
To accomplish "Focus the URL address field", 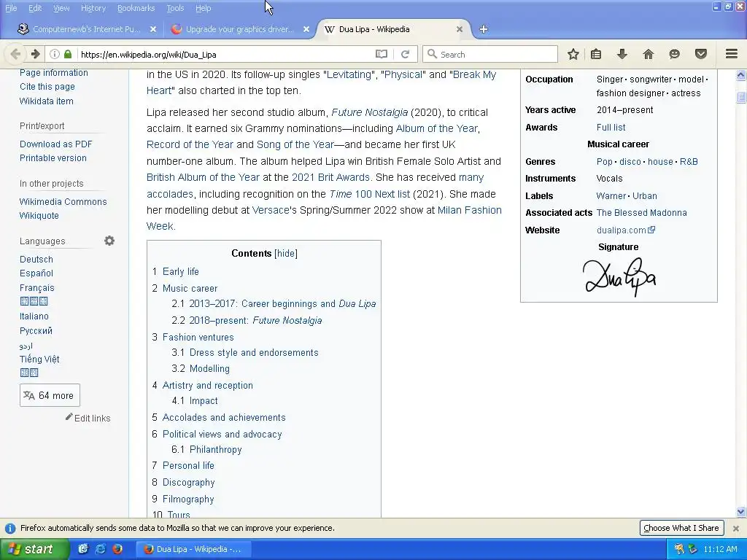I will tap(224, 54).
